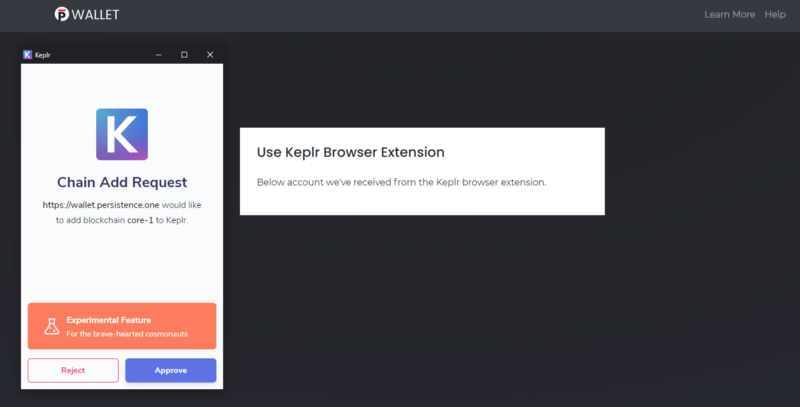Close the Keplr popup window
The image size is (800, 407).
[x=210, y=55]
